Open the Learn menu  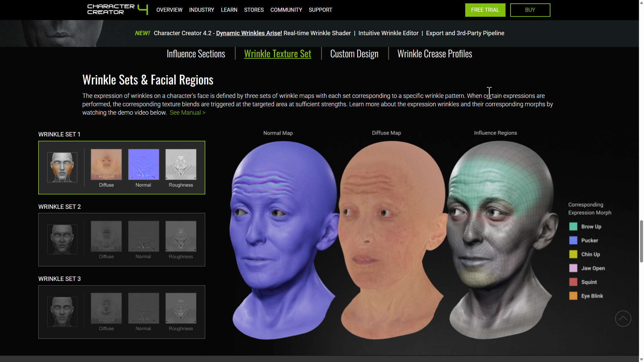pyautogui.click(x=229, y=10)
